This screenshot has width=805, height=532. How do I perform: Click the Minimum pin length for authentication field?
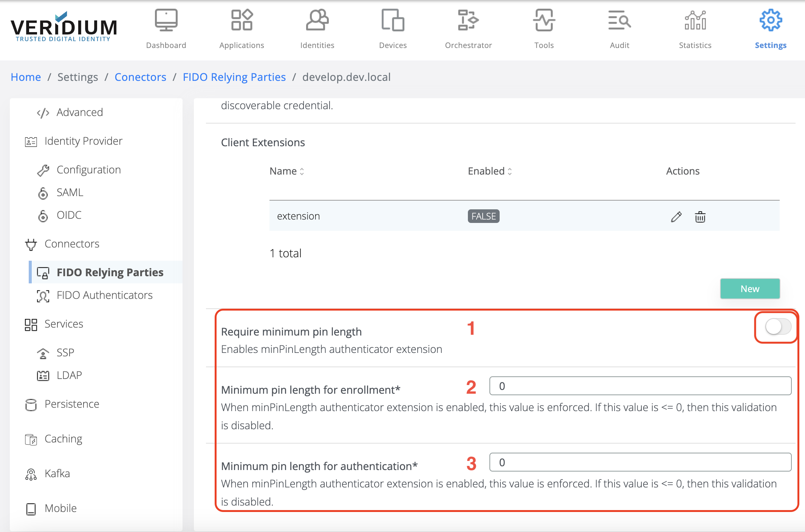tap(641, 462)
